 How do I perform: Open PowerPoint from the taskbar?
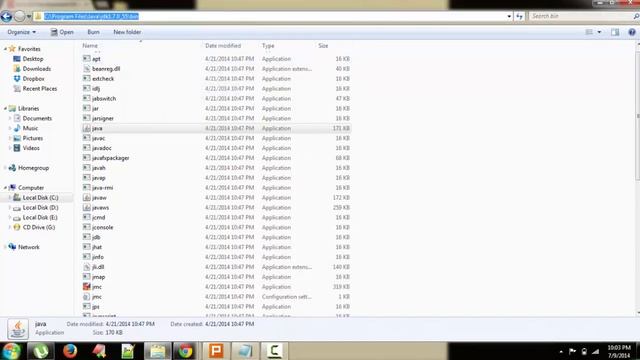point(216,351)
